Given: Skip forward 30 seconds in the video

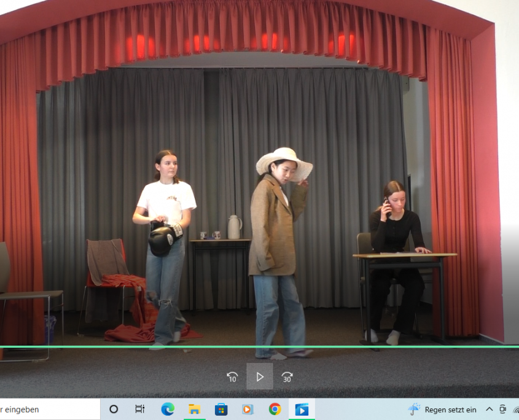Looking at the screenshot, I should click(x=287, y=377).
